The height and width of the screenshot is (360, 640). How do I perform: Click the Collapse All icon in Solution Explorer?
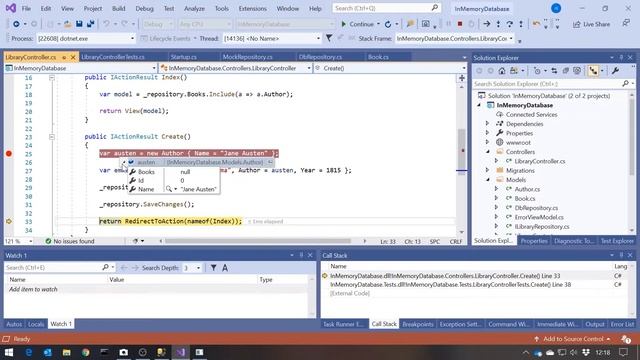pos(565,71)
